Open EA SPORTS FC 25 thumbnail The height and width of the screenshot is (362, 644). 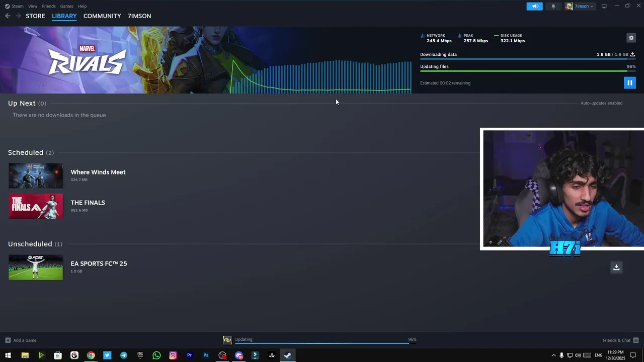coord(36,267)
